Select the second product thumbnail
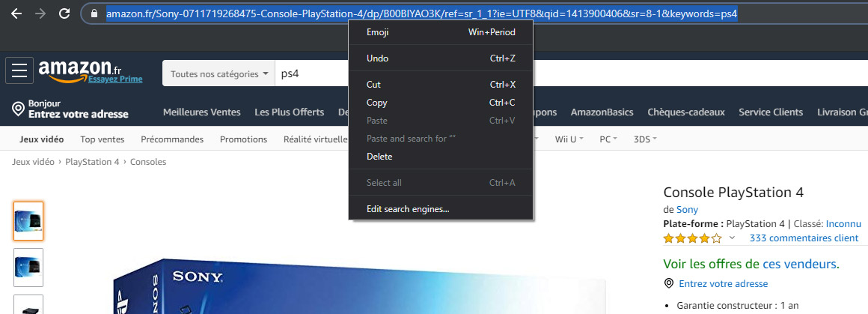The height and width of the screenshot is (314, 868). (28, 268)
